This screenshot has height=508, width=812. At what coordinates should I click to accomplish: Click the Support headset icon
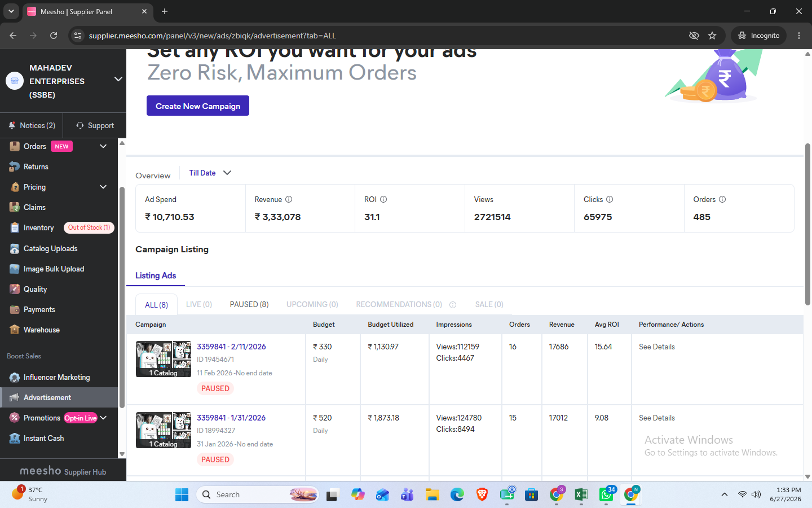[80, 125]
